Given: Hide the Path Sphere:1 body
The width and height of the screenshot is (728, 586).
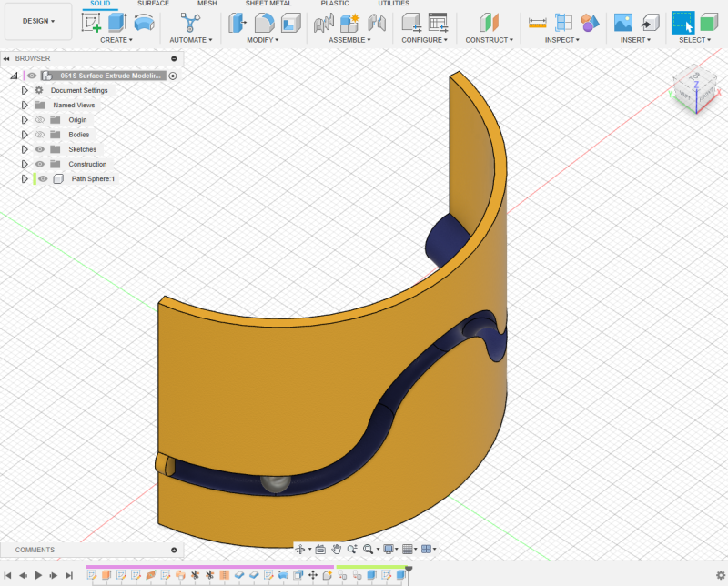Looking at the screenshot, I should (x=42, y=178).
